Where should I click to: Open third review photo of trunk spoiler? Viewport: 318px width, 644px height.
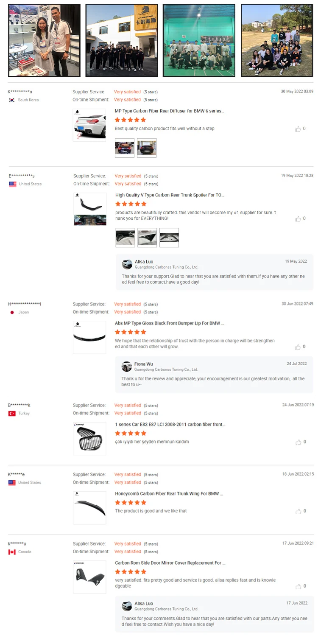pyautogui.click(x=169, y=238)
